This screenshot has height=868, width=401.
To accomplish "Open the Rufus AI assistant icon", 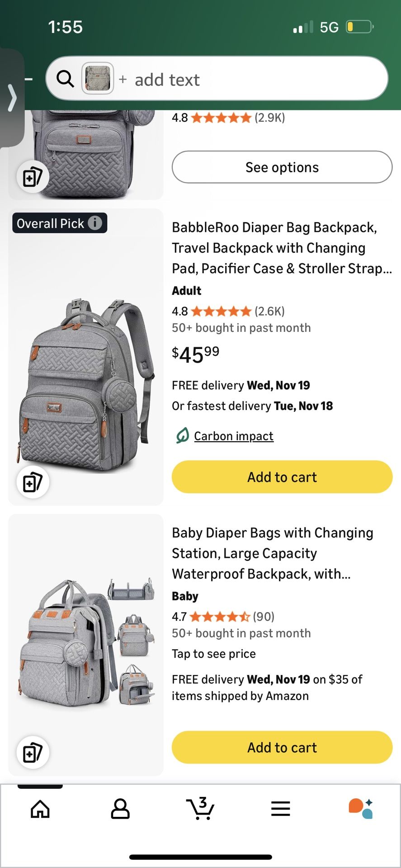I will 362,810.
